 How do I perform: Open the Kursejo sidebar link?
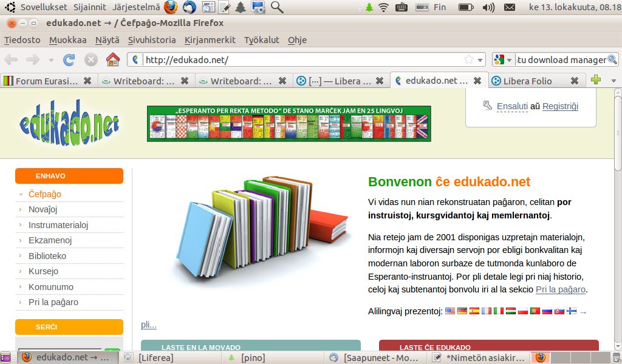point(43,271)
